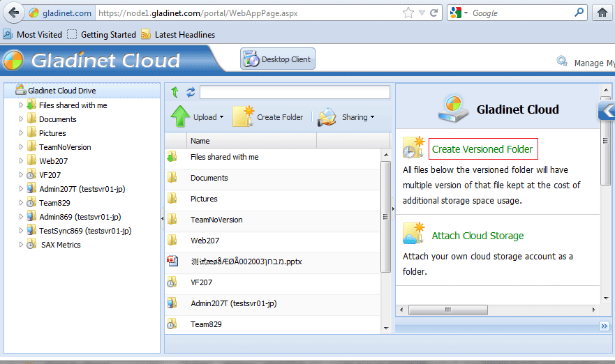Click right panel scroll down arrow
Image resolution: width=615 pixels, height=364 pixels.
pyautogui.click(x=606, y=298)
